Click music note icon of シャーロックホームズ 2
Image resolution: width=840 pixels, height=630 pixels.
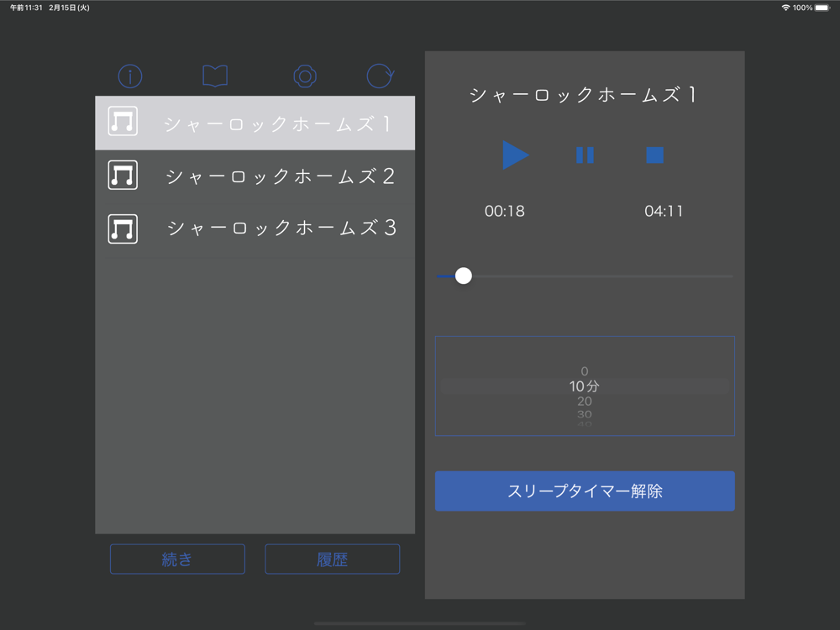pyautogui.click(x=123, y=176)
